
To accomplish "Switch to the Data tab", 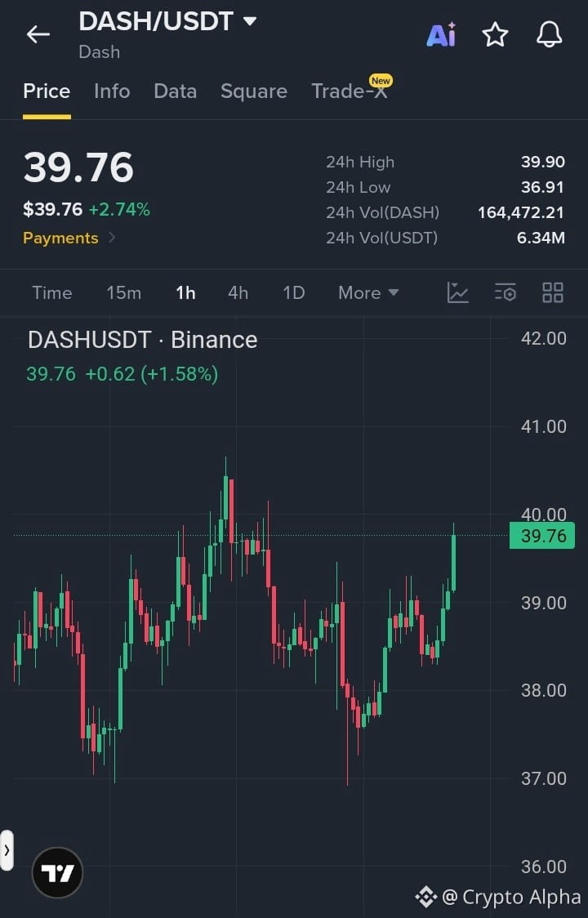I will 175,91.
